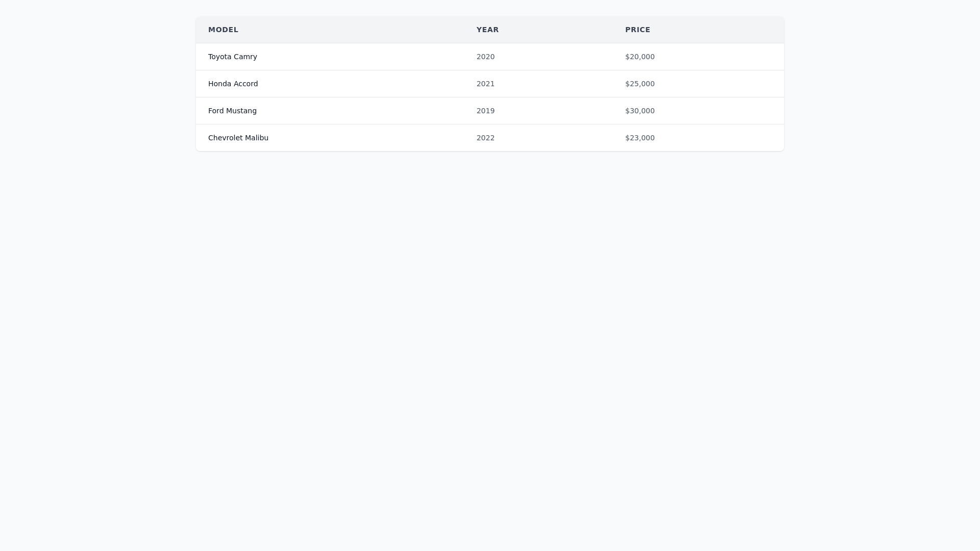Click the YEAR column header
The image size is (980, 551).
(538, 30)
